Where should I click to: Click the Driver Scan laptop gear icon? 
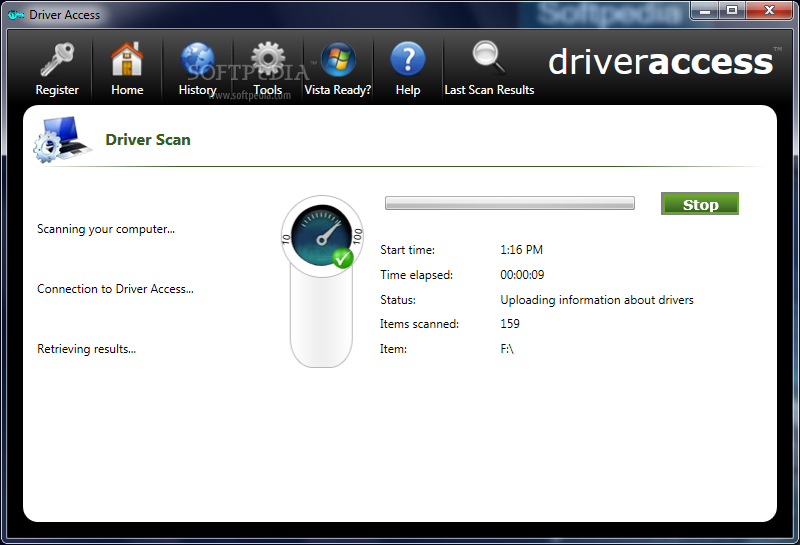(x=62, y=139)
